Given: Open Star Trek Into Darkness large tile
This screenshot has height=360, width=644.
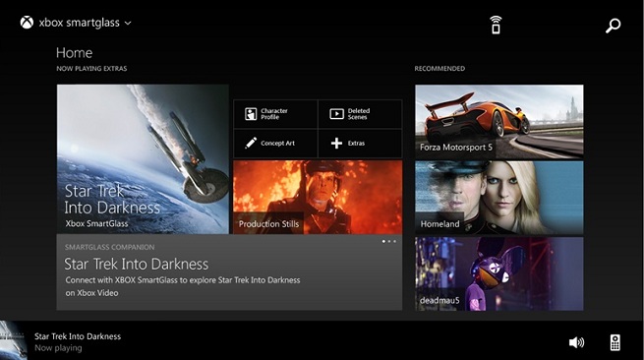Looking at the screenshot, I should tap(143, 159).
